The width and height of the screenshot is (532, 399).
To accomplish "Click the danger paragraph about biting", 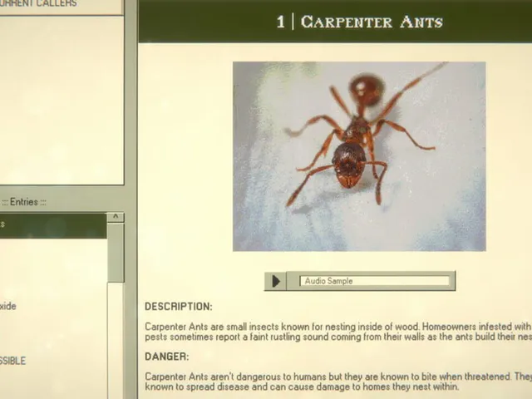I will 338,382.
